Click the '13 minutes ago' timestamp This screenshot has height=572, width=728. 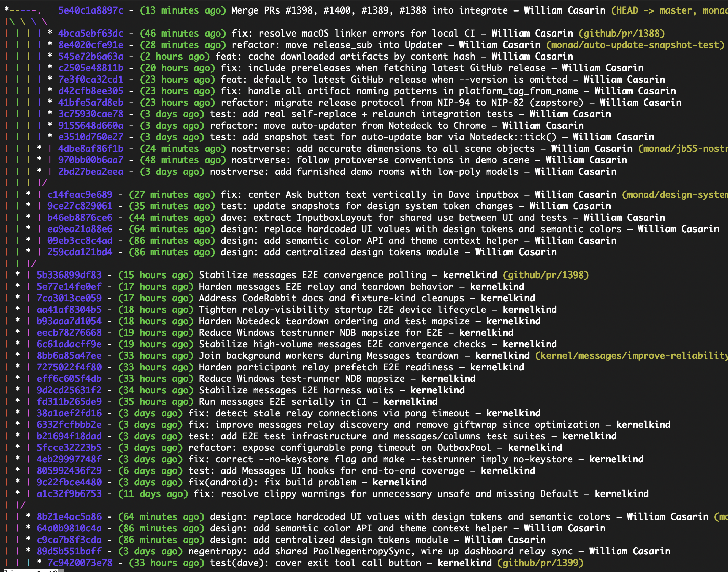click(183, 10)
